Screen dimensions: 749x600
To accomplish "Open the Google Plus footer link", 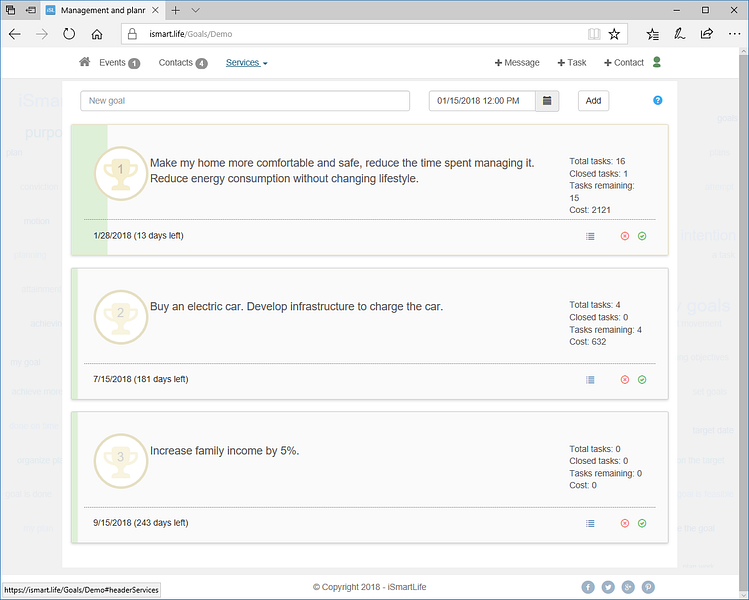I will [628, 587].
